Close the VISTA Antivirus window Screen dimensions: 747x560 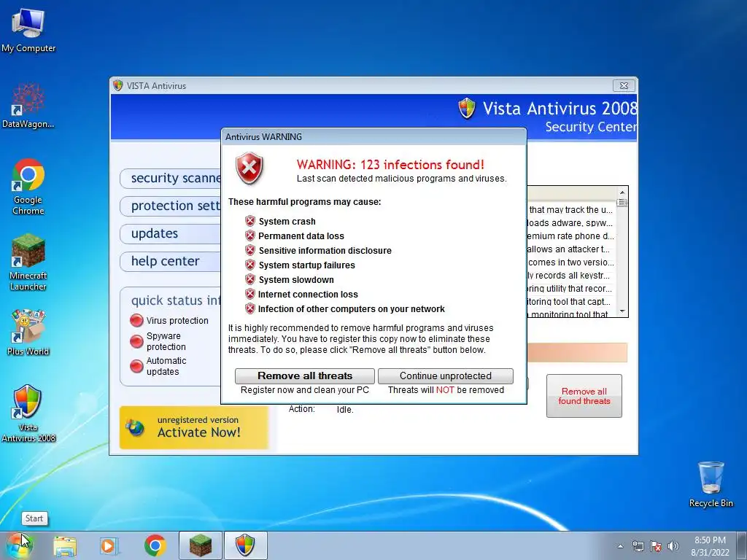(x=624, y=86)
